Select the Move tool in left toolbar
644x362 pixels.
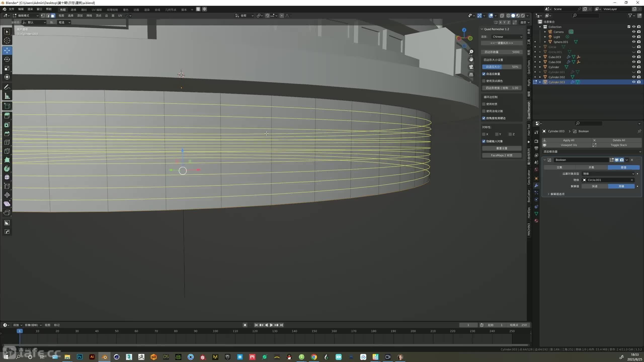pyautogui.click(x=7, y=50)
